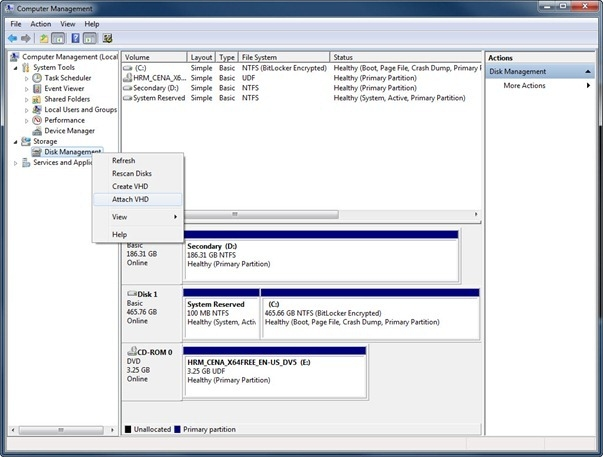The image size is (603, 457).
Task: Open the Action menu
Action: [41, 24]
